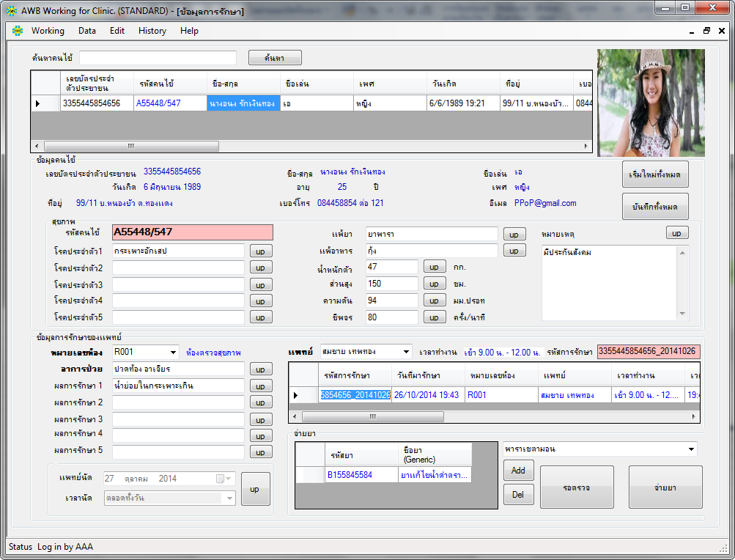Open the History menu
735x560 pixels.
[x=152, y=31]
